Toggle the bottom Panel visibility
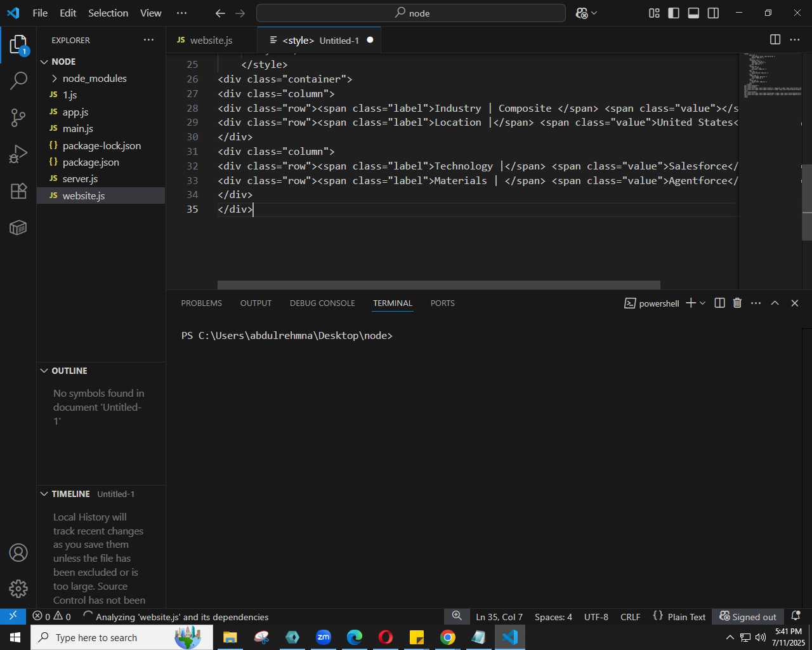Screen dimensions: 812x650 coord(693,13)
